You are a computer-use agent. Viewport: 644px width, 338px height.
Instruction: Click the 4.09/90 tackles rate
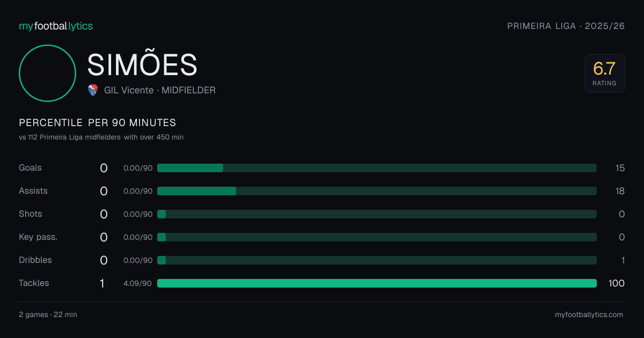tap(138, 283)
